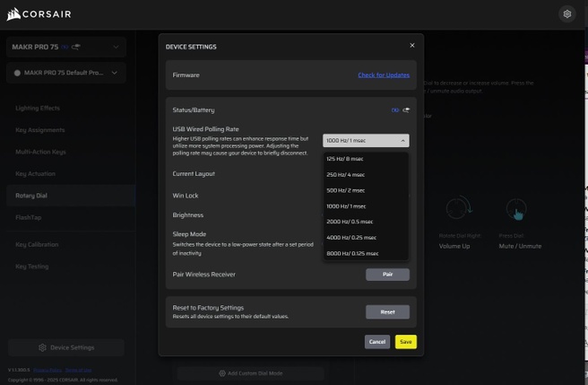The width and height of the screenshot is (588, 385).
Task: Click the Volume Up label
Action: [454, 246]
